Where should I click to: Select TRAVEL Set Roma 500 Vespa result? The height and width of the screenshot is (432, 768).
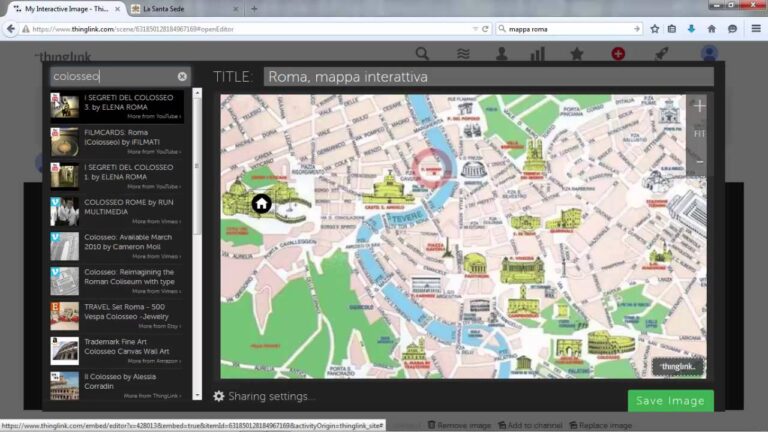117,316
